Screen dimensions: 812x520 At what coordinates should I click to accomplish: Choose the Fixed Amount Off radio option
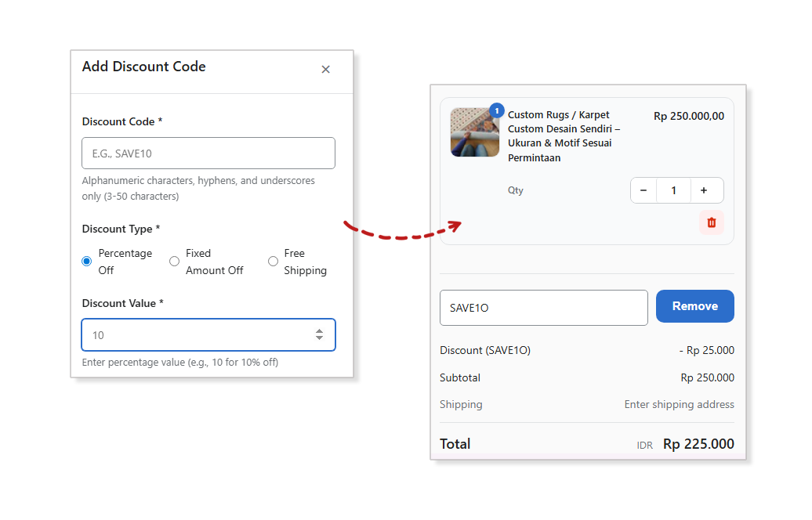click(x=175, y=262)
